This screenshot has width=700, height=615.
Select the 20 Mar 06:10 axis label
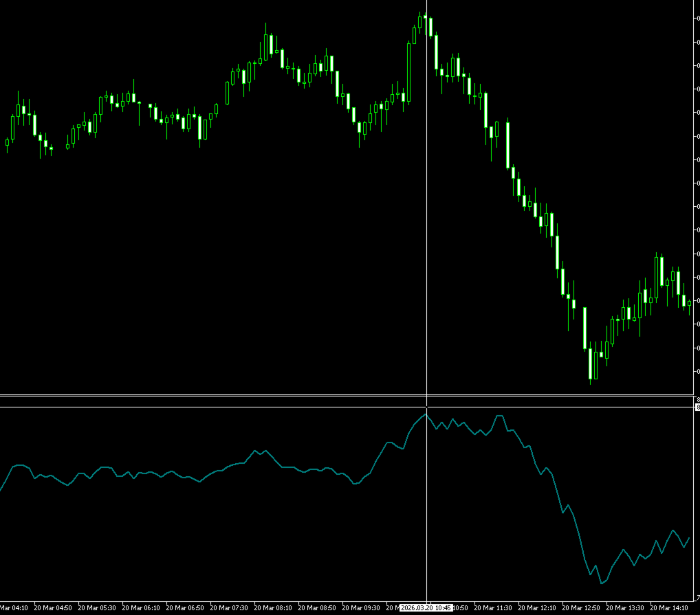pyautogui.click(x=141, y=608)
